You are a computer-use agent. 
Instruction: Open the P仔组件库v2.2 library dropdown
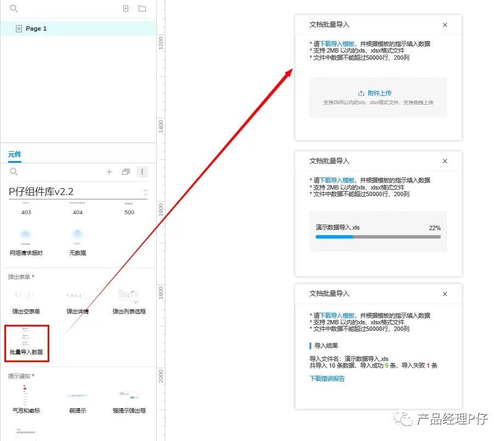pyautogui.click(x=145, y=192)
